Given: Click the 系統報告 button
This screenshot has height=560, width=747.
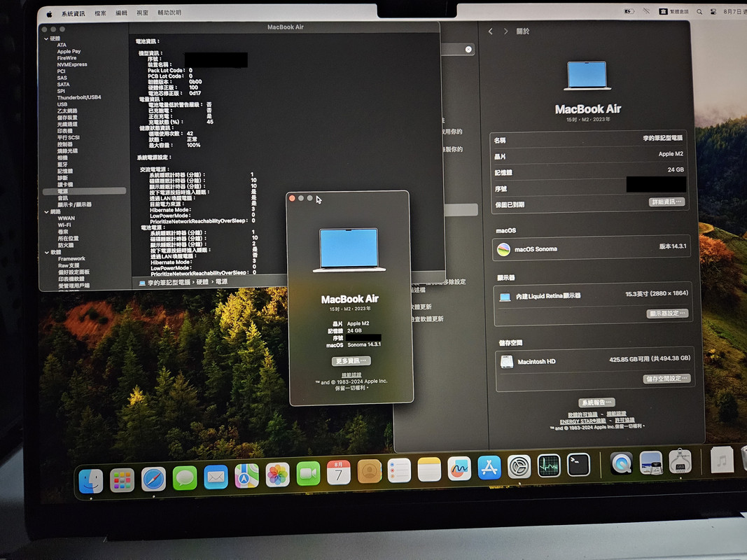Looking at the screenshot, I should (x=596, y=402).
